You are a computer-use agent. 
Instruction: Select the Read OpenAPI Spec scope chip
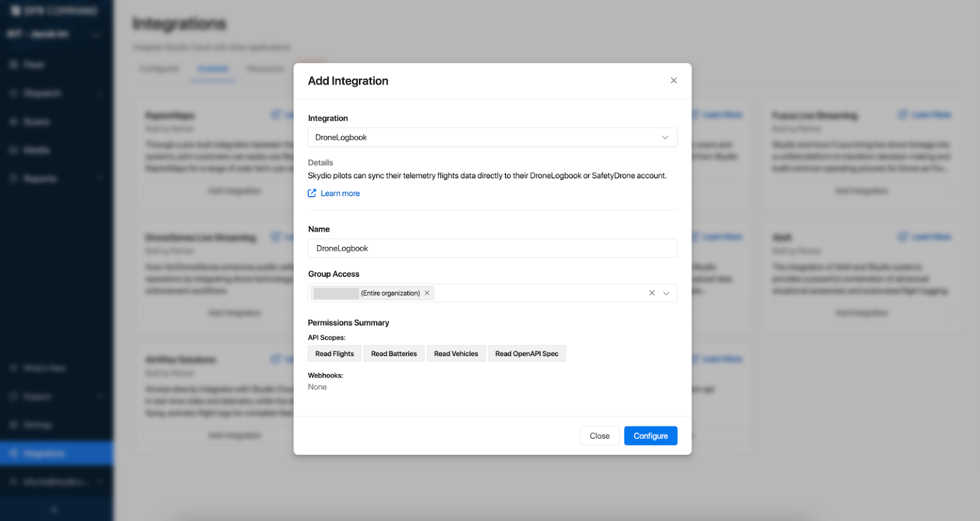pyautogui.click(x=527, y=354)
